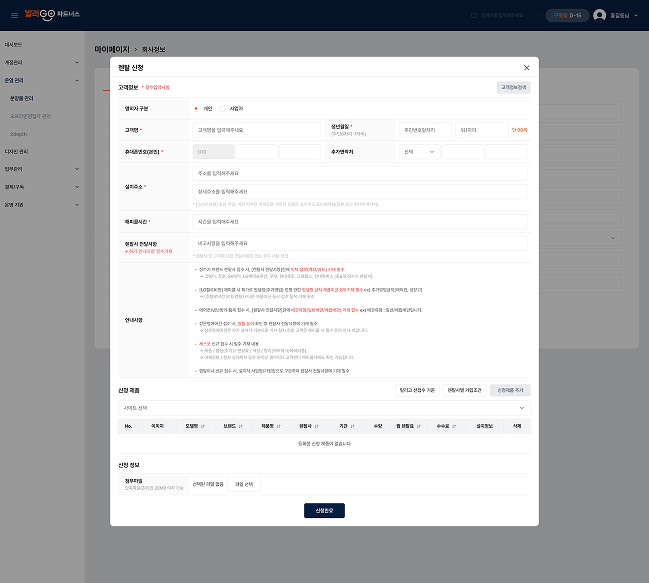Open the 사이트 선택 dropdown
649x583 pixels.
tap(324, 408)
